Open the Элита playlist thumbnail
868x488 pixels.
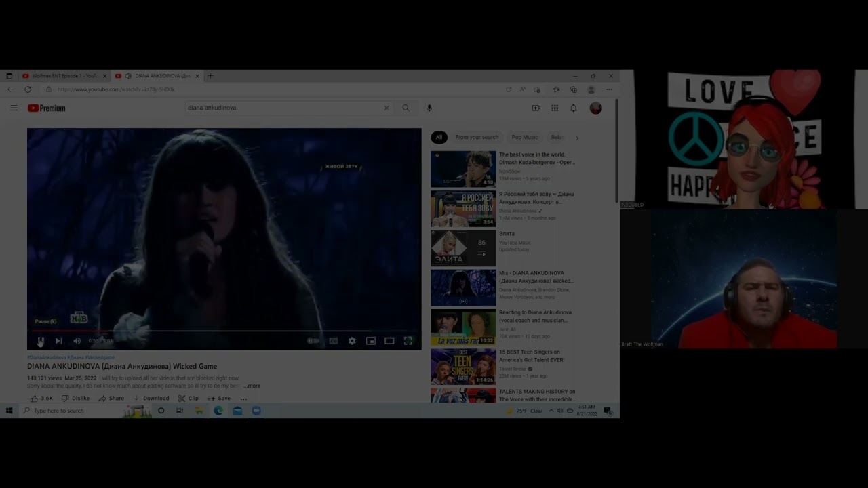click(463, 248)
